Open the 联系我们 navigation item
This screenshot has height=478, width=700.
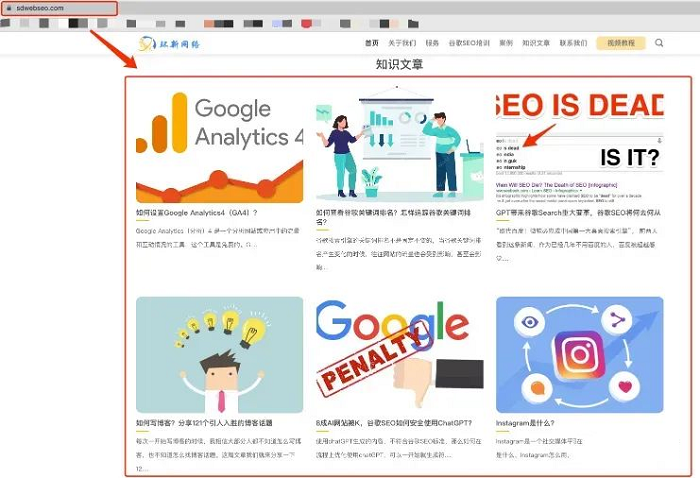(573, 43)
